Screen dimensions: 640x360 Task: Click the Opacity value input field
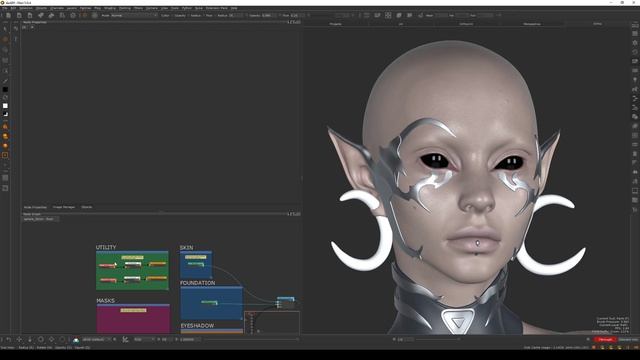tap(268, 16)
